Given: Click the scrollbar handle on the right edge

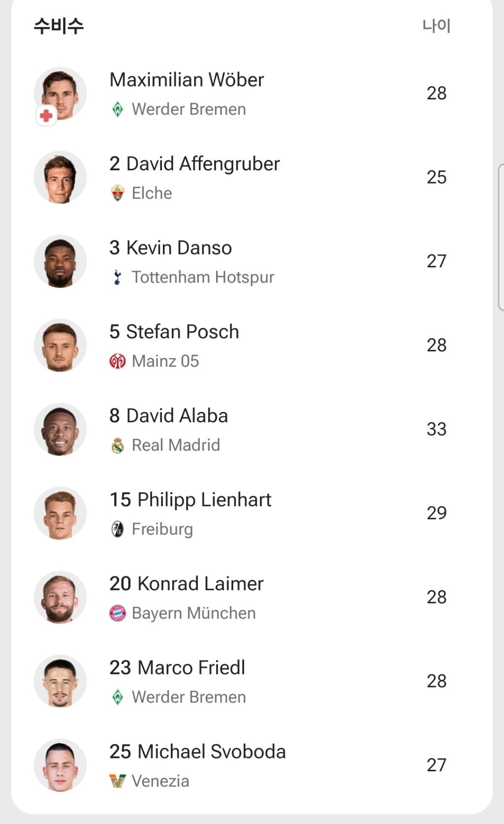Looking at the screenshot, I should (501, 237).
